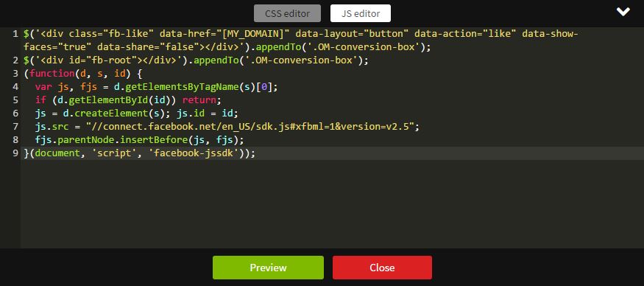The height and width of the screenshot is (286, 644).
Task: Click line number 1 in the gutter
Action: pos(15,34)
